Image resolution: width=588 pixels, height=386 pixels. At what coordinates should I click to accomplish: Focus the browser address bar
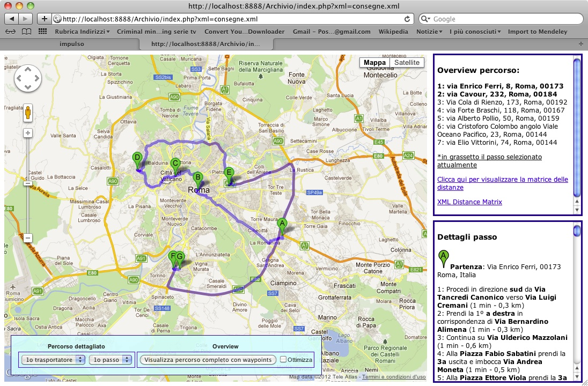(232, 19)
